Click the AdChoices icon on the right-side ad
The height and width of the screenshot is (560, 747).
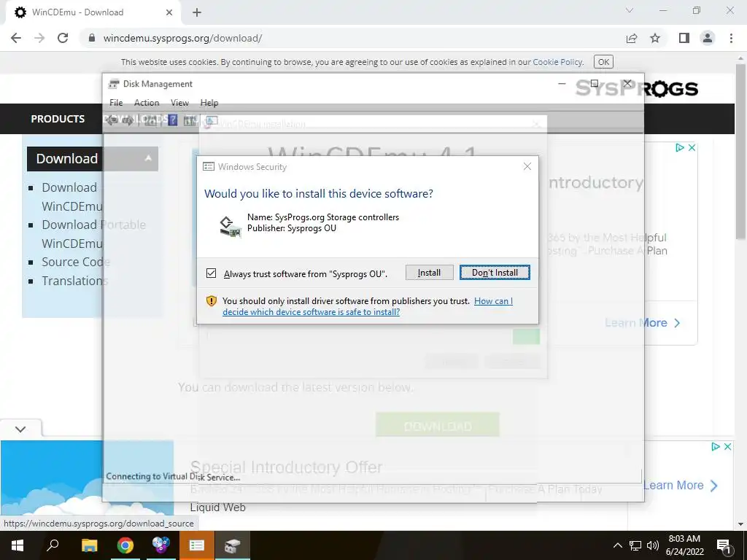[x=680, y=147]
